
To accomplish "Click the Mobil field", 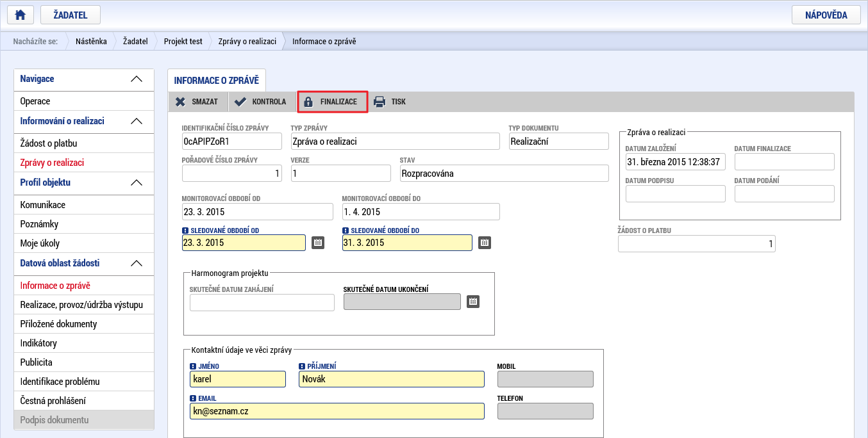I will (546, 379).
